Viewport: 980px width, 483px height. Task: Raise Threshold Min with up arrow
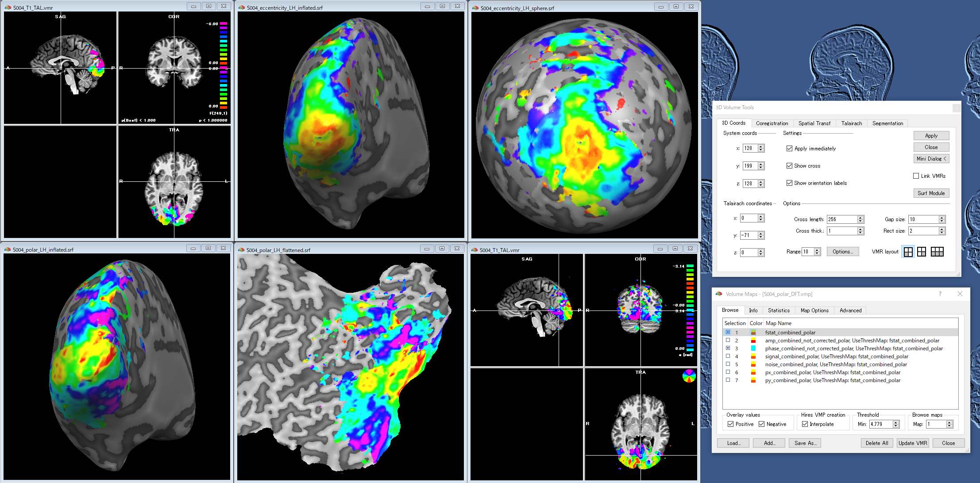point(896,422)
